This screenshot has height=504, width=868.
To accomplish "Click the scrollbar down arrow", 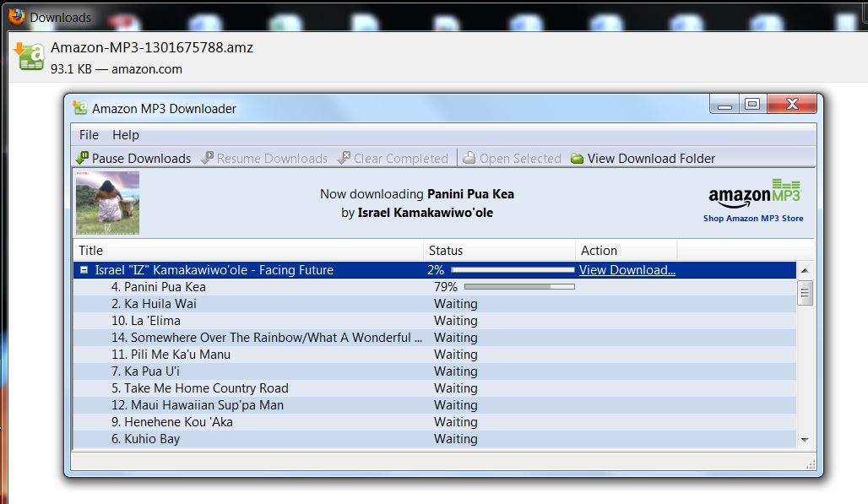I will [805, 439].
